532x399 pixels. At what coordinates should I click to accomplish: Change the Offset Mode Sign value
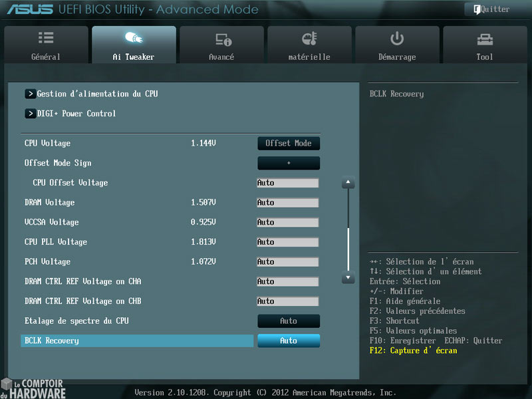coord(289,163)
